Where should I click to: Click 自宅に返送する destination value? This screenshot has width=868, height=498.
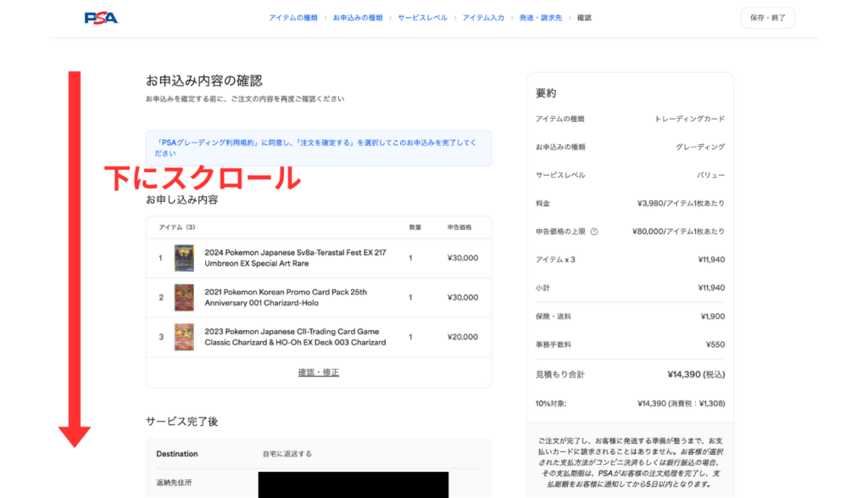(x=287, y=454)
